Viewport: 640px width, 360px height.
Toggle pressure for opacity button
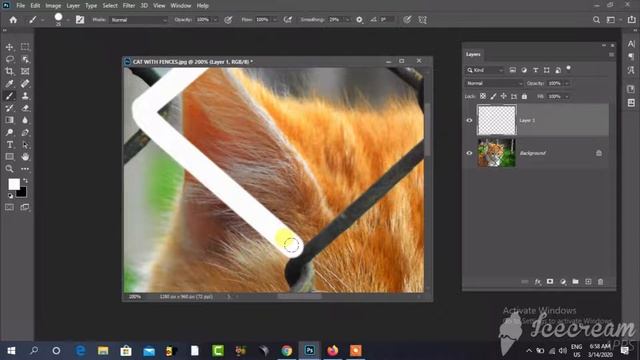tap(228, 20)
